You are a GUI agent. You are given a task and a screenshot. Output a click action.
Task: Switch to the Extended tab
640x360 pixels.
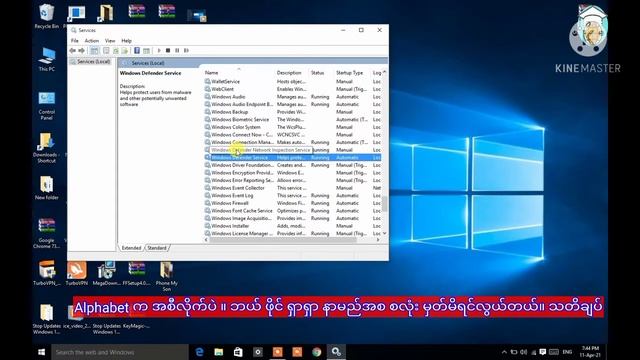131,248
